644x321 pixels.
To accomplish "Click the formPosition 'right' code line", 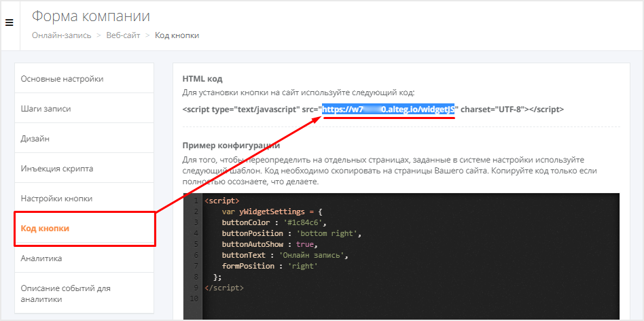I will pyautogui.click(x=270, y=267).
